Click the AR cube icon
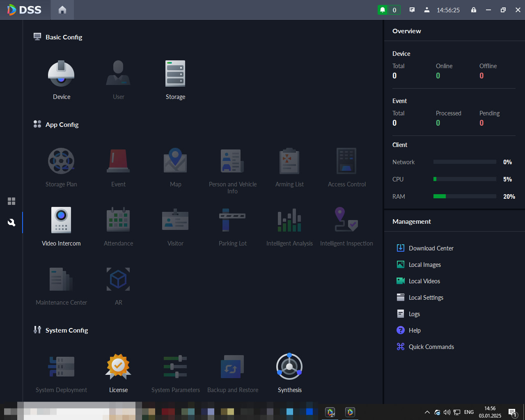Image resolution: width=525 pixels, height=420 pixels. tap(118, 279)
